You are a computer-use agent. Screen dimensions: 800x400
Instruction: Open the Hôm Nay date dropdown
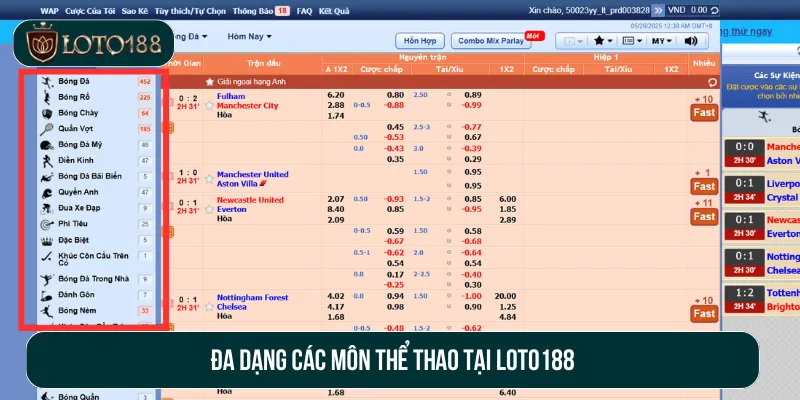[x=249, y=36]
